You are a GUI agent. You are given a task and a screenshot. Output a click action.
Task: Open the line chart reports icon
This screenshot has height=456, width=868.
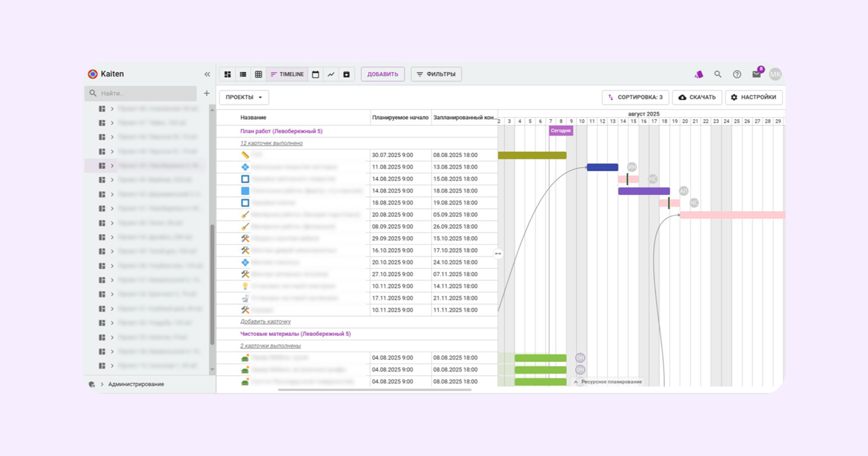(x=331, y=74)
